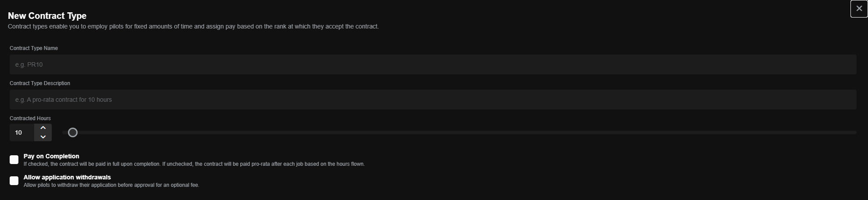
Task: Check the Allow application withdrawals box
Action: (14, 181)
